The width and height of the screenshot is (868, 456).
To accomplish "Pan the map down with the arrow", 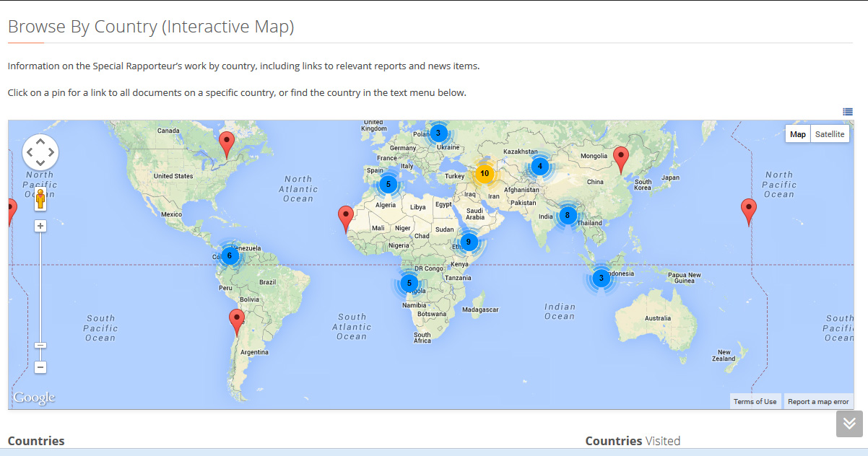I will (40, 162).
